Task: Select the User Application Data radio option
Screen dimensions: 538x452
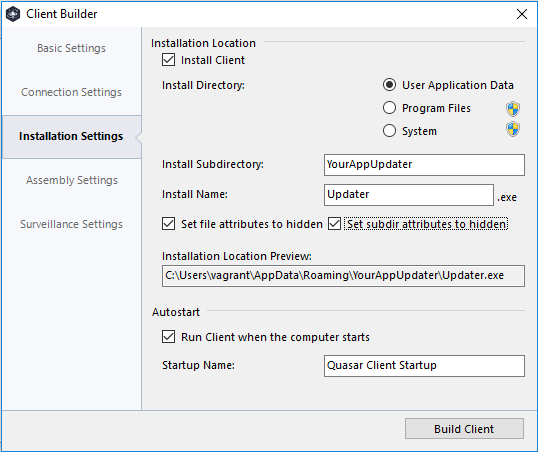Action: (x=389, y=85)
